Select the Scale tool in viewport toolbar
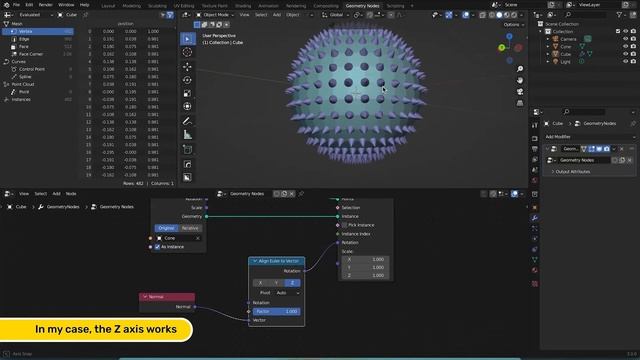The height and width of the screenshot is (360, 640). (x=187, y=93)
